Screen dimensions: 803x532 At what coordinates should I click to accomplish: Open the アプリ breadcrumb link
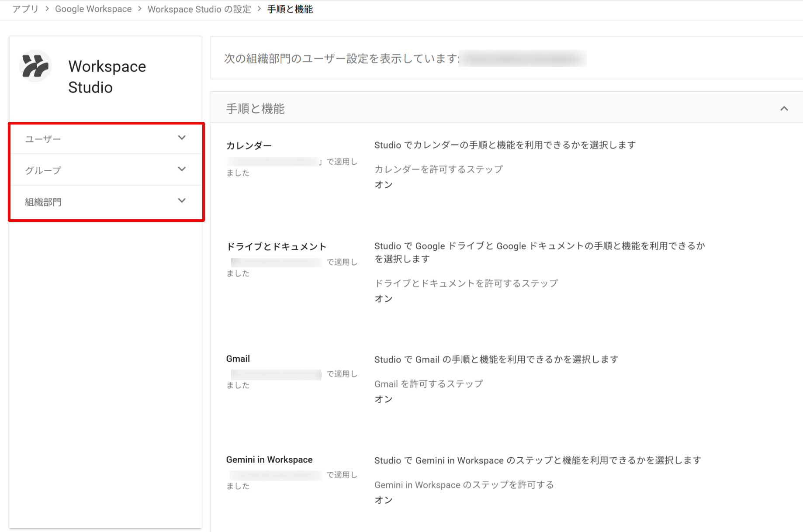(25, 9)
